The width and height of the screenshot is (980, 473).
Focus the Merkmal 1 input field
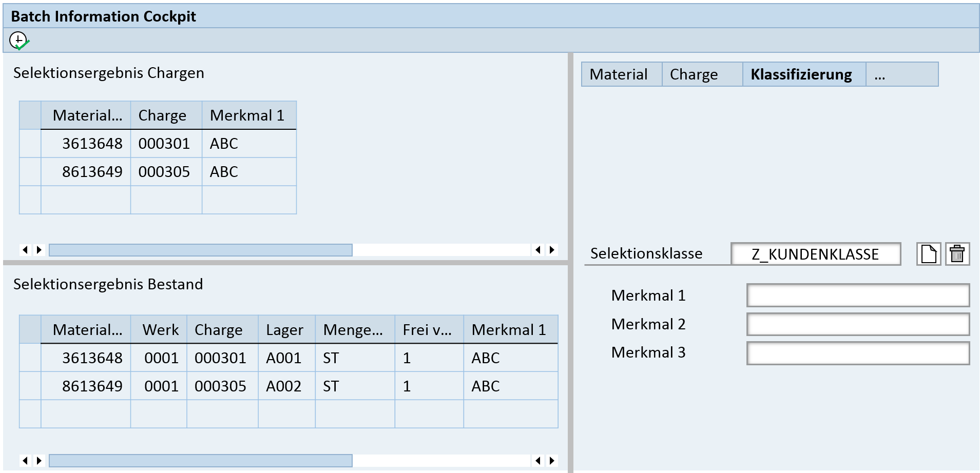pyautogui.click(x=858, y=295)
